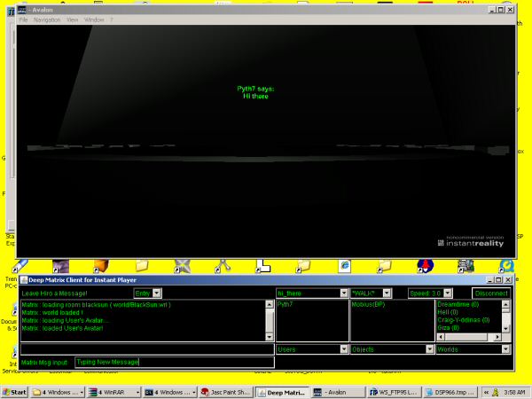This screenshot has width=532, height=399.
Task: Switch to WS_FTP95 taskbar item
Action: pos(391,391)
